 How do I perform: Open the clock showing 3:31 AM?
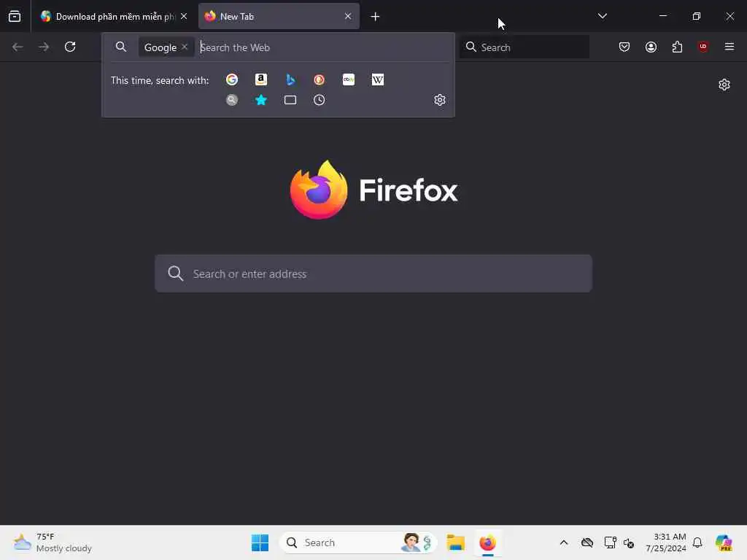coord(666,542)
